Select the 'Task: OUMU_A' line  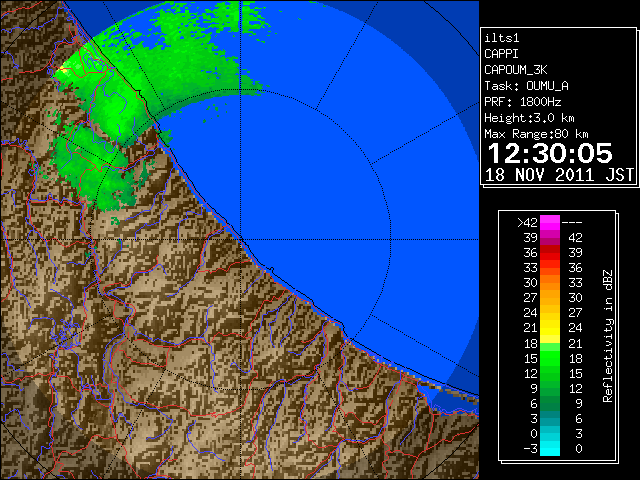(x=526, y=86)
